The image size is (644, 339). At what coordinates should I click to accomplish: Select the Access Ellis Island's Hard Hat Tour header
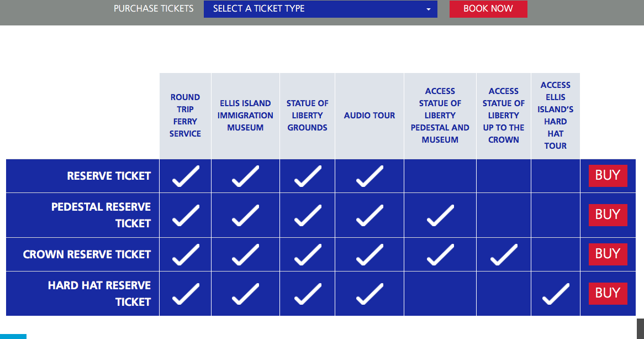(x=555, y=116)
